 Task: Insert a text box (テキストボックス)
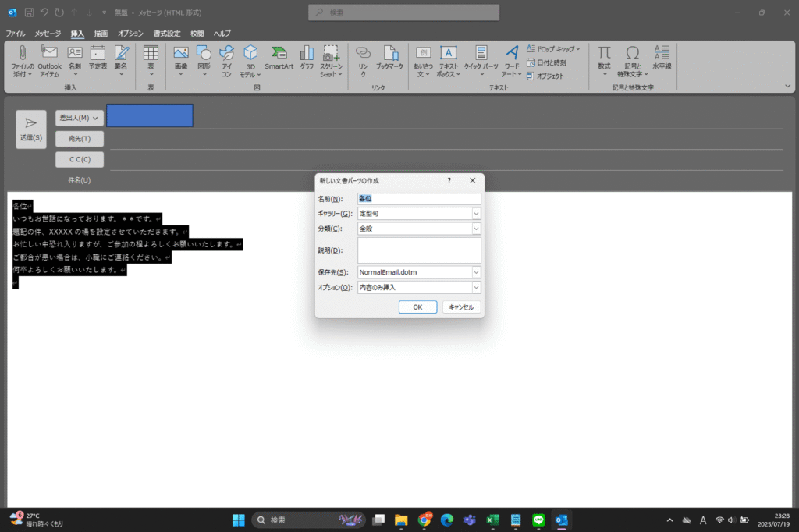pos(449,61)
